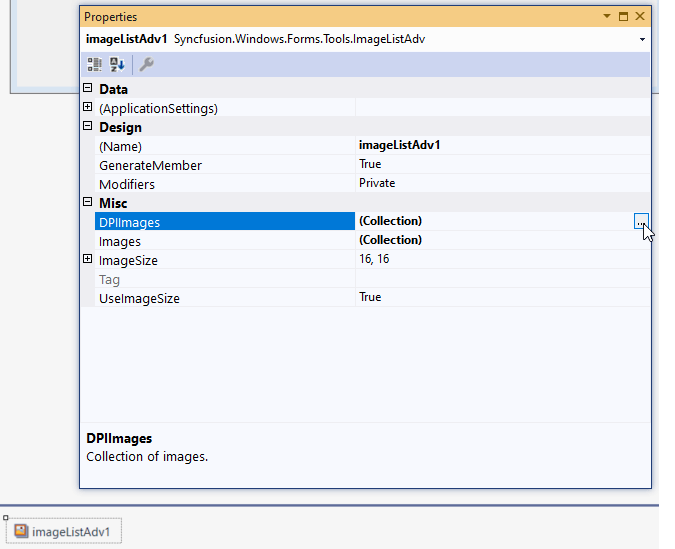Click the ImageSize property label
The width and height of the screenshot is (675, 549).
coord(128,261)
